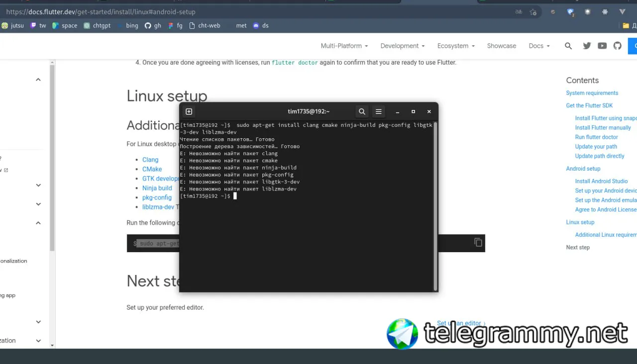Go to Install Android Studio section
637x364 pixels.
tap(602, 182)
